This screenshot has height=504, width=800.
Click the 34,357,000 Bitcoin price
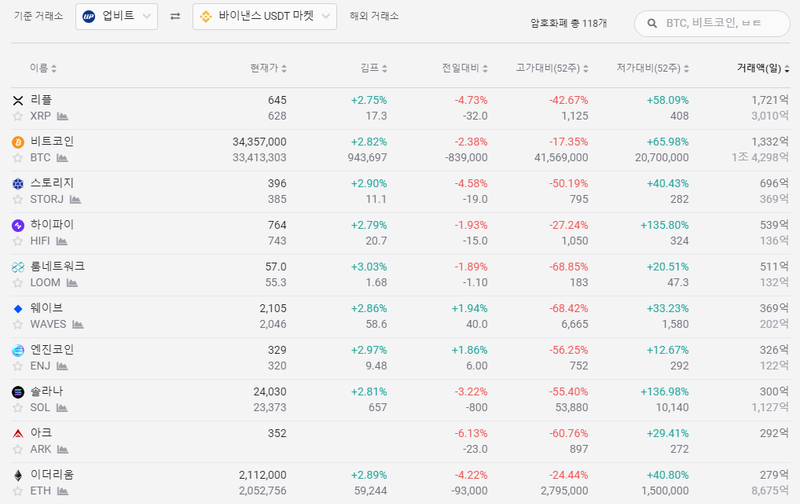tap(259, 142)
